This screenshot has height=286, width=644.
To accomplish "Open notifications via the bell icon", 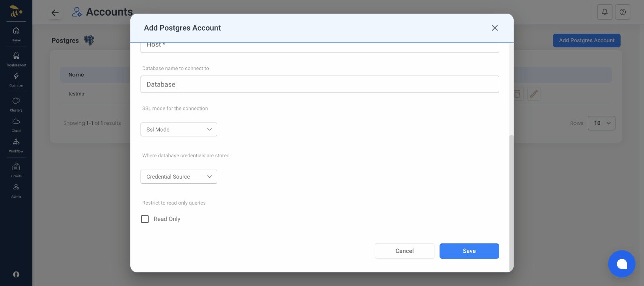I will tap(605, 12).
